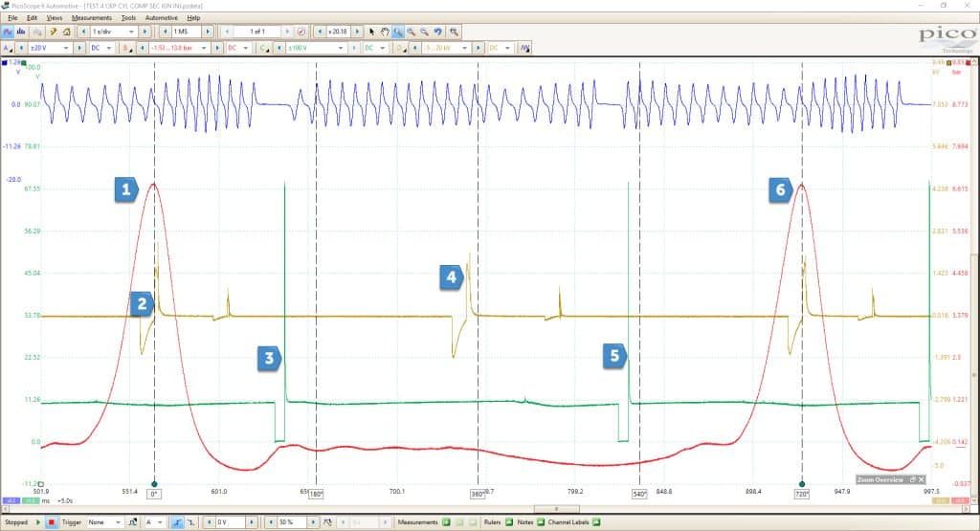Click the 720° rotation ruler handle
This screenshot has height=531, width=980.
802,483
